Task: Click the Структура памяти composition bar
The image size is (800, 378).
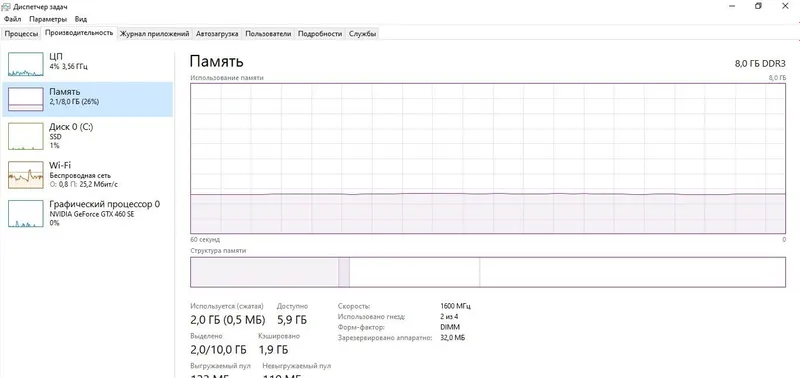Action: [x=488, y=272]
